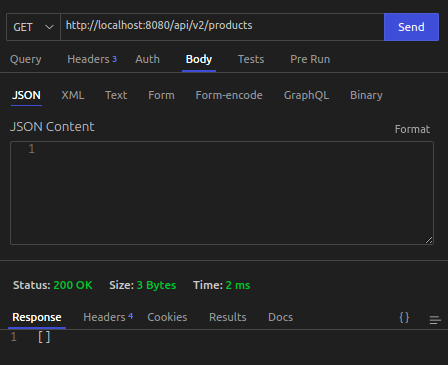
Task: Click the [ ] response body text
Action: 44,337
